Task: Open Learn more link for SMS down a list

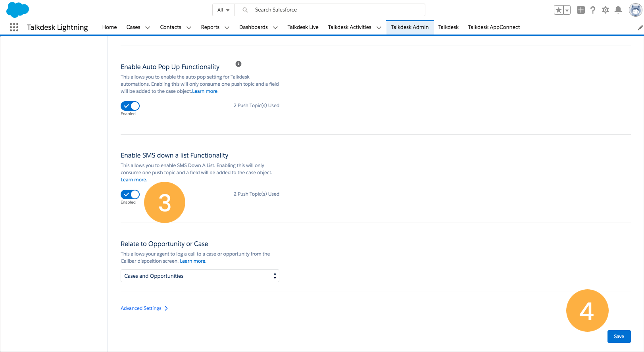Action: (134, 180)
